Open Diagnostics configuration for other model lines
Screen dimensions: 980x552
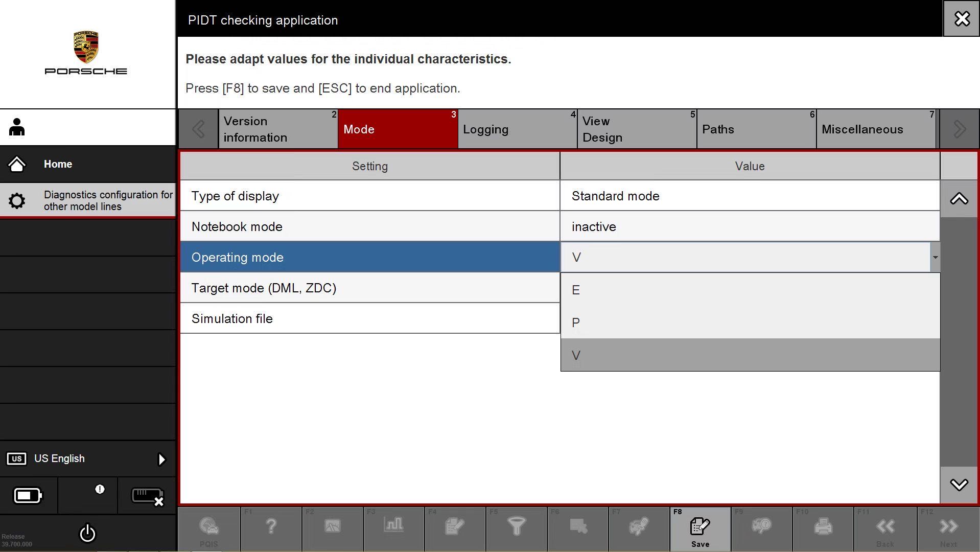click(x=88, y=200)
